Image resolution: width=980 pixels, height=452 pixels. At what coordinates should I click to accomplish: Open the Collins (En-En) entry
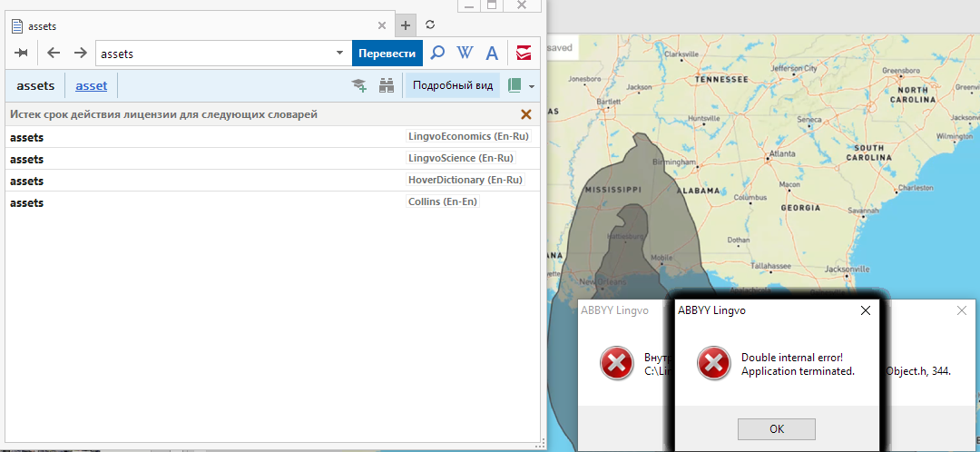272,202
